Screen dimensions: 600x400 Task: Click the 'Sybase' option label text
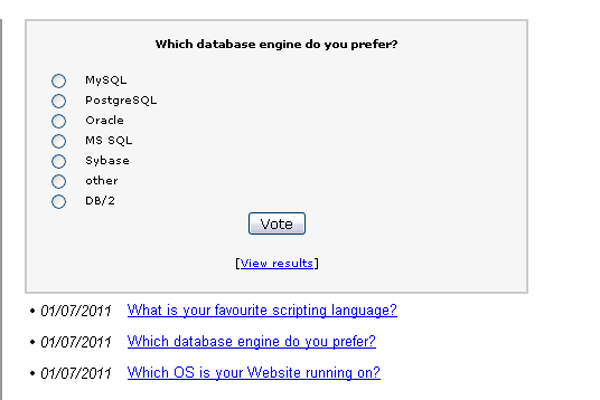tap(107, 161)
